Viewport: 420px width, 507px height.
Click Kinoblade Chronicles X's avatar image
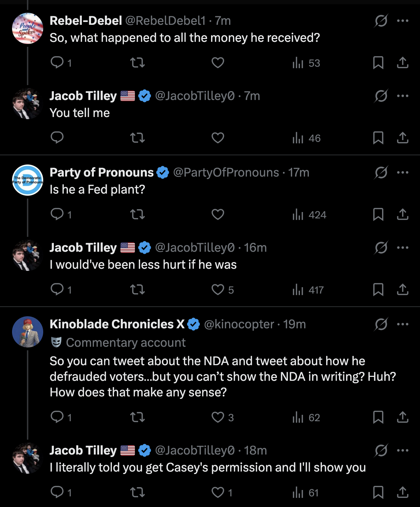[x=28, y=332]
